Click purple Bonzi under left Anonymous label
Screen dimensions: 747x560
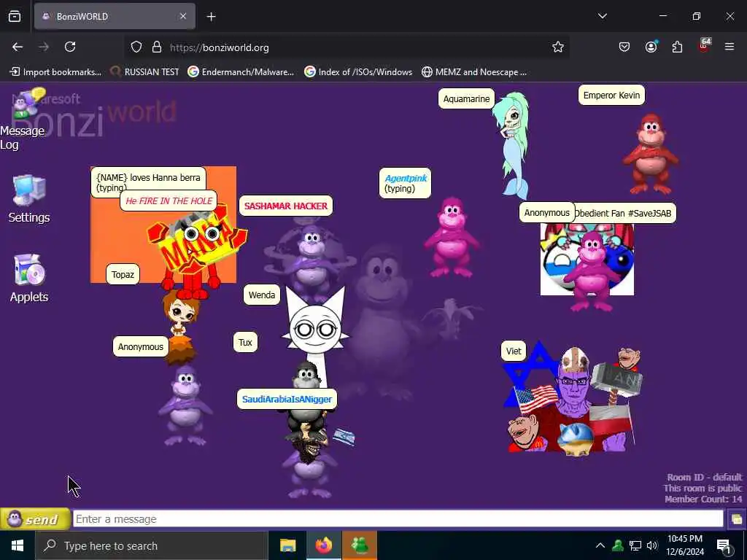click(x=185, y=405)
